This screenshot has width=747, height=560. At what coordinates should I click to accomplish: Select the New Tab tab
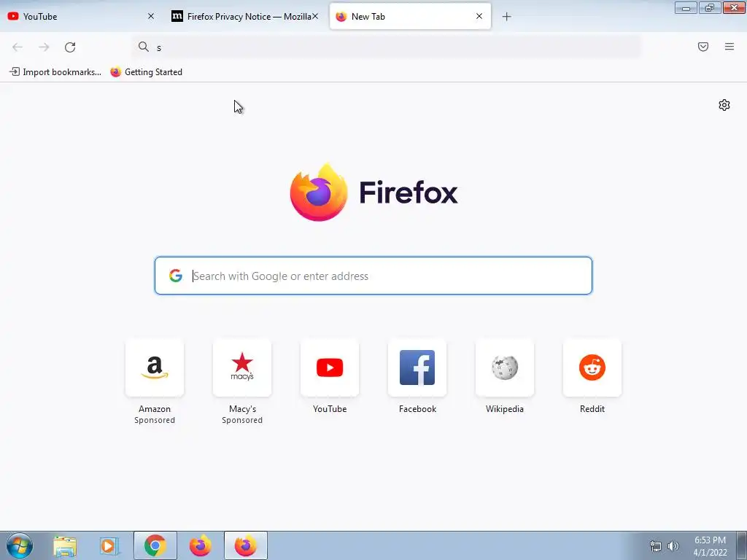[x=410, y=16]
